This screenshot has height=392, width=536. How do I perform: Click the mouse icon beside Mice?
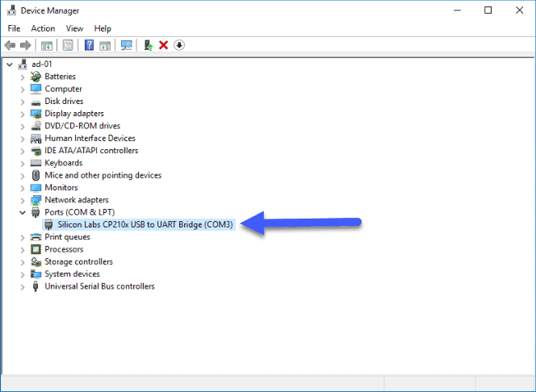[36, 175]
